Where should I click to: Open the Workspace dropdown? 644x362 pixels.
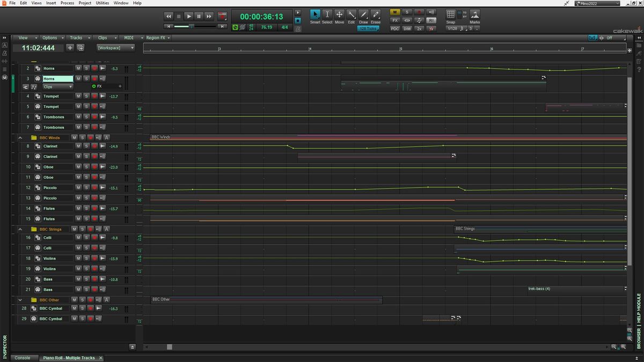coord(115,48)
